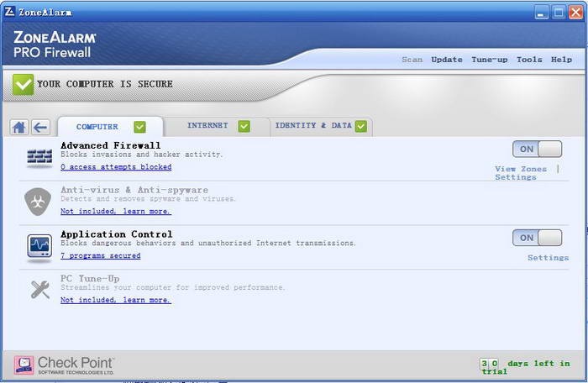Click the INTERNET tab green checkmark
Viewport: 588px width, 383px height.
click(244, 127)
